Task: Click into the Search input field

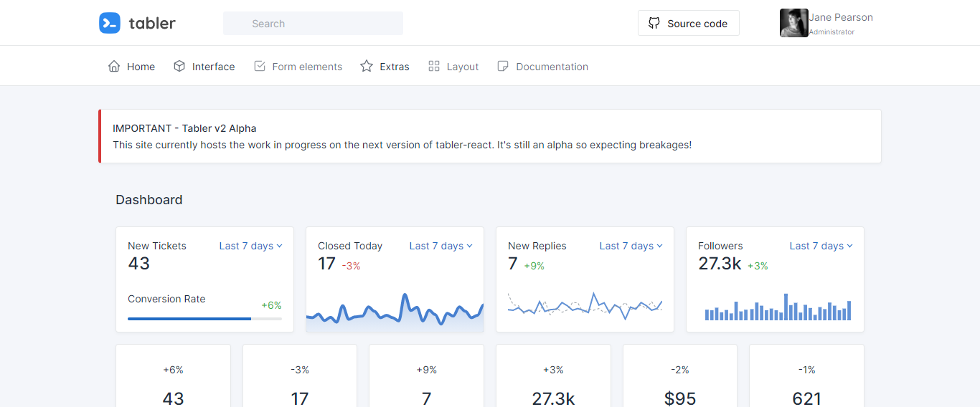Action: 313,23
